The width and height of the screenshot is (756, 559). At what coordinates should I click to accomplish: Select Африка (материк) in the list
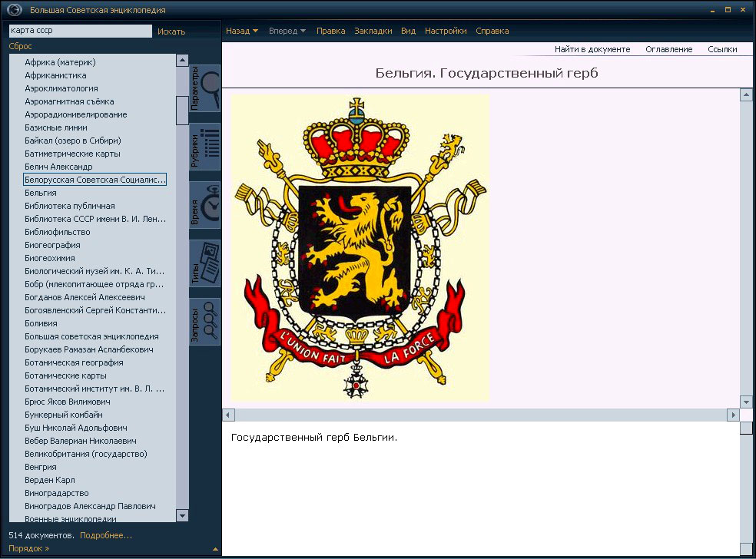click(60, 62)
